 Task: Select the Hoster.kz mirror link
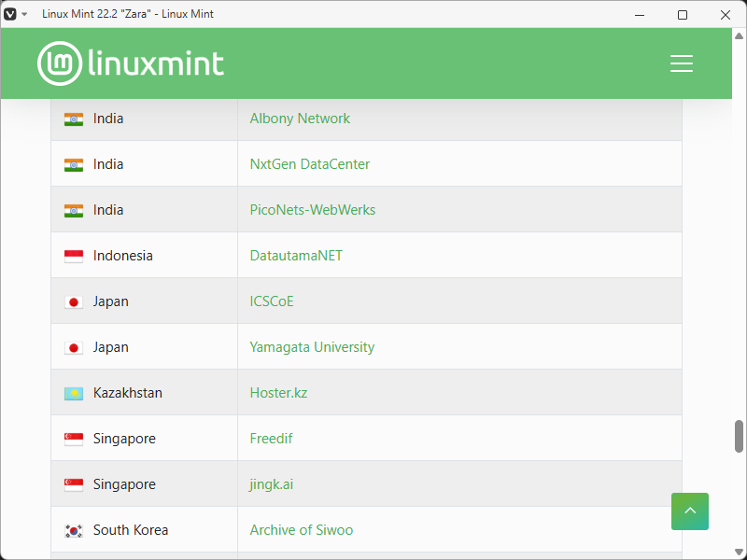[x=278, y=393]
